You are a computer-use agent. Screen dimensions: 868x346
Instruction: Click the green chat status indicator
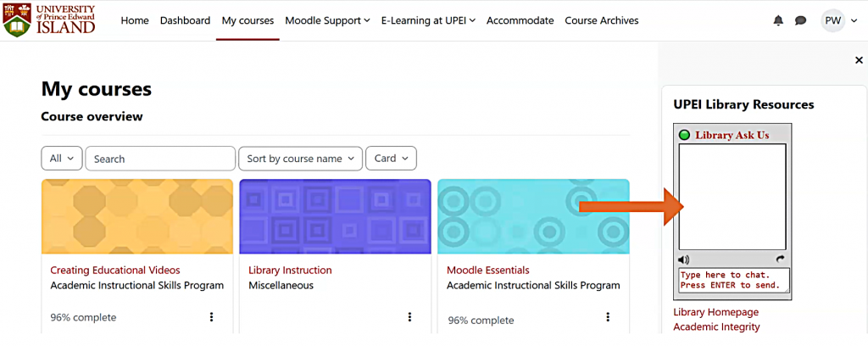[685, 135]
